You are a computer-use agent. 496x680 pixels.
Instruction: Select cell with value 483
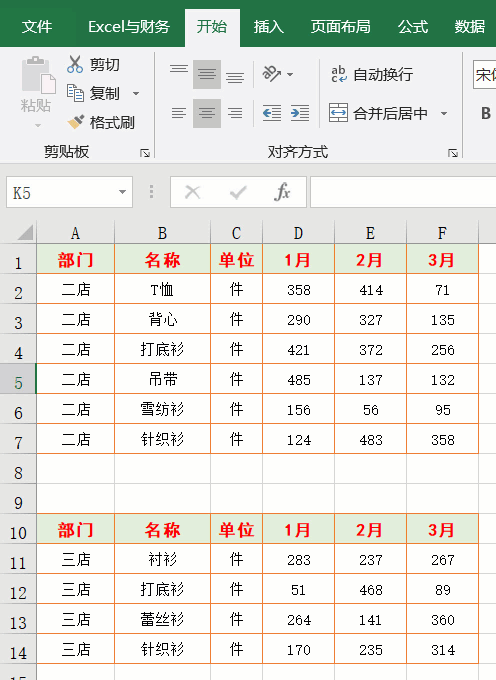coord(371,439)
